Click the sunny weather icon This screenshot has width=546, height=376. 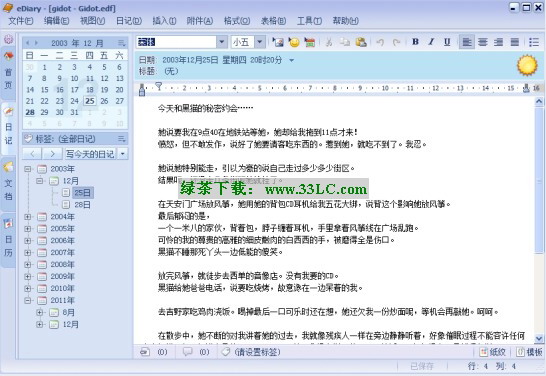point(527,65)
